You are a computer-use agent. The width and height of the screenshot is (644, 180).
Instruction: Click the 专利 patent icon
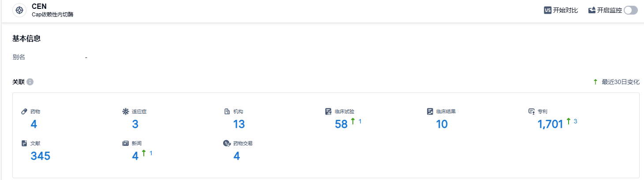click(532, 111)
